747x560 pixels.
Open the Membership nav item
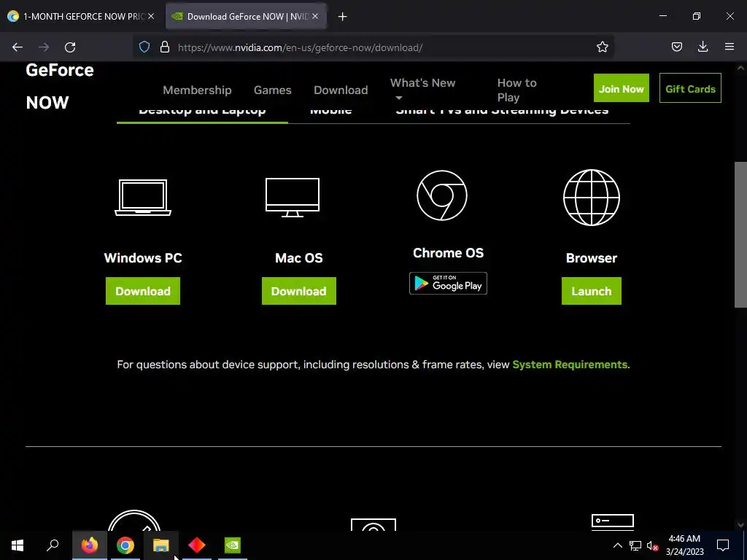197,90
